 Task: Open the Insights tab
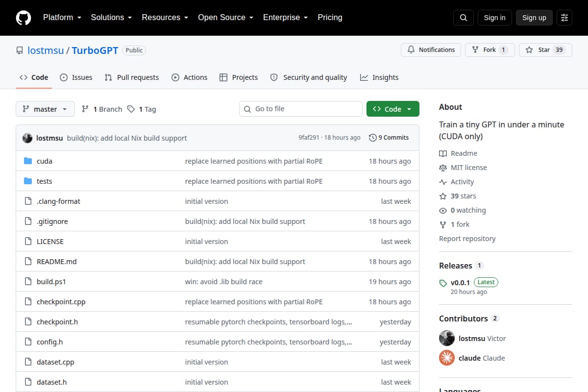coord(379,77)
